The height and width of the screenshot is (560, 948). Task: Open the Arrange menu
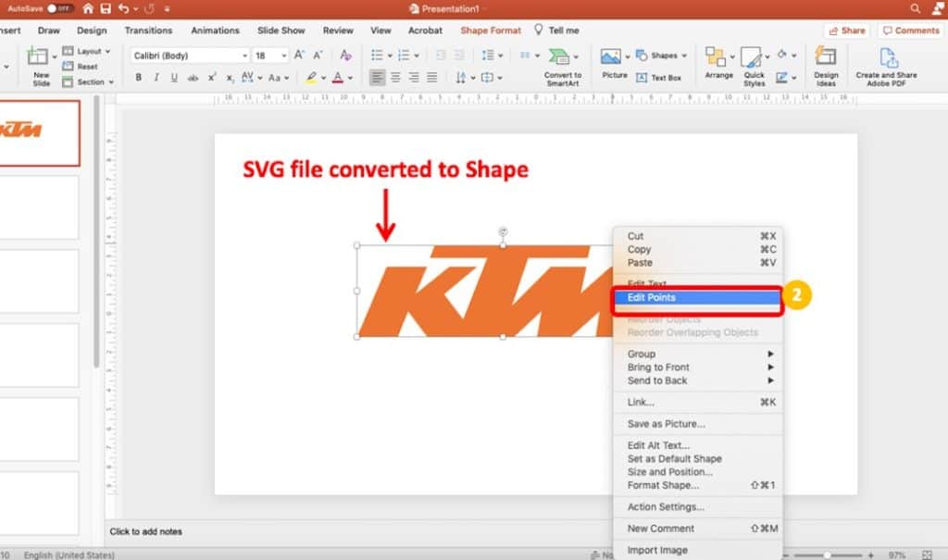pyautogui.click(x=718, y=64)
